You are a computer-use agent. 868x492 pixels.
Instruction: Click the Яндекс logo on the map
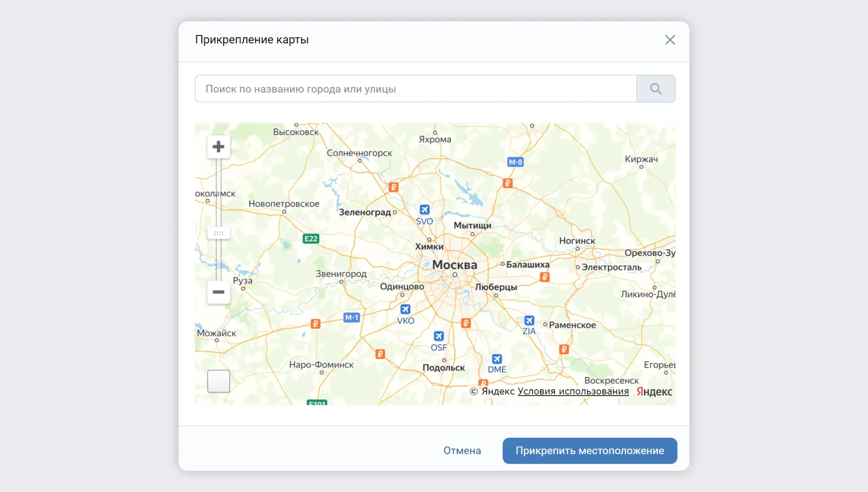point(654,392)
